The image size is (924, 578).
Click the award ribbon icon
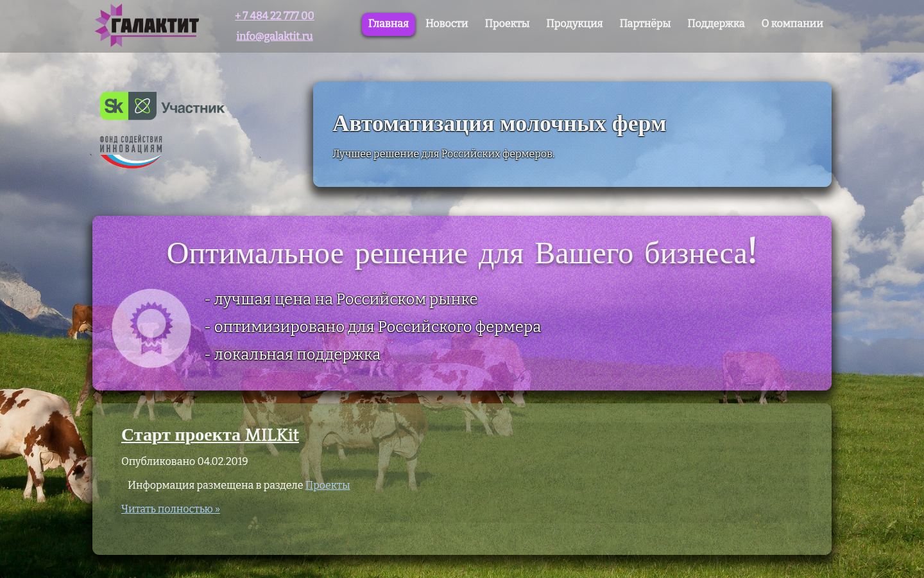[x=151, y=328]
